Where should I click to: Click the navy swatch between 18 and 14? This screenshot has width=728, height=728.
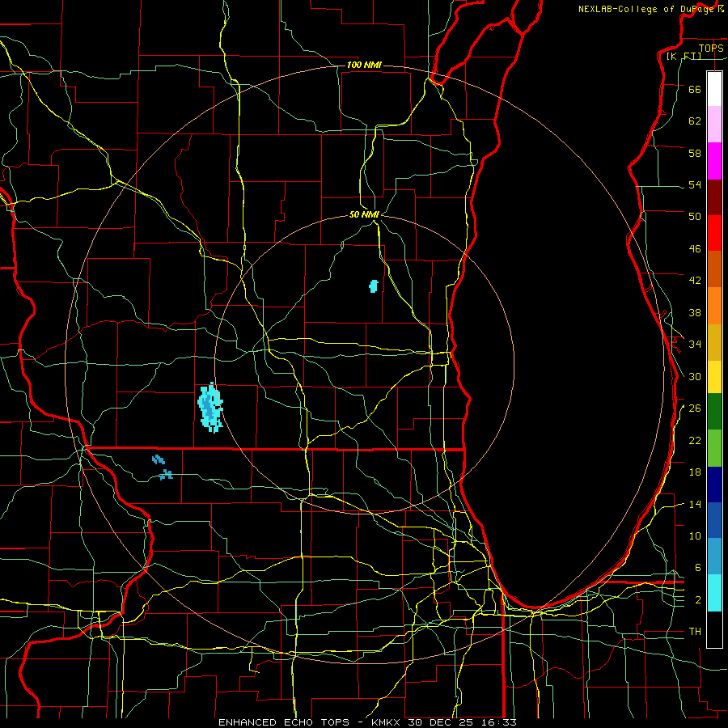coord(714,485)
